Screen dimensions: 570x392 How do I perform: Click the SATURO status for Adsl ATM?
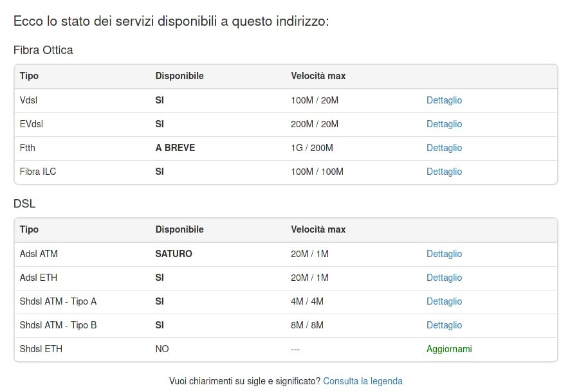tap(174, 254)
